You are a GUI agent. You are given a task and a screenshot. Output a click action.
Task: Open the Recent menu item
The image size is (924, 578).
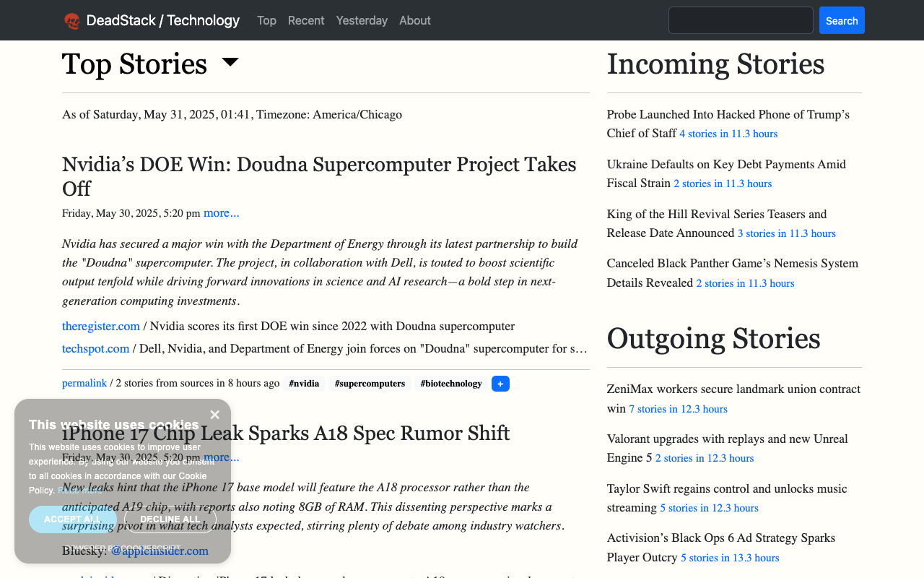[x=306, y=20]
